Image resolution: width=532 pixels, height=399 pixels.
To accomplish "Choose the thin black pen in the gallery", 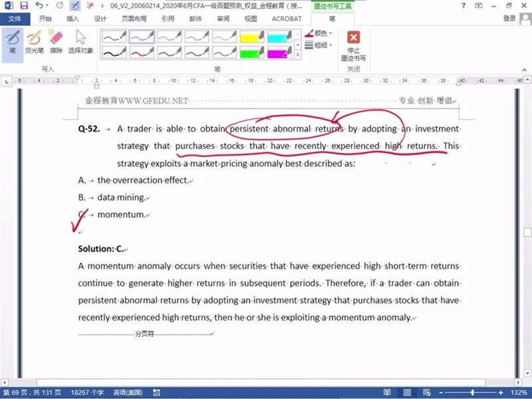I will pos(114,37).
